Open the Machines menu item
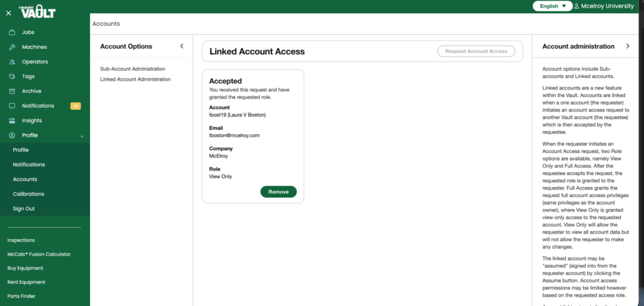Image resolution: width=644 pixels, height=306 pixels. coord(35,47)
